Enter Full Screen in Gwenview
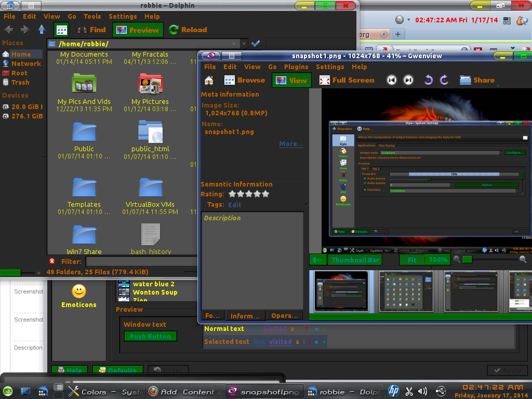The width and height of the screenshot is (532, 399). [347, 81]
